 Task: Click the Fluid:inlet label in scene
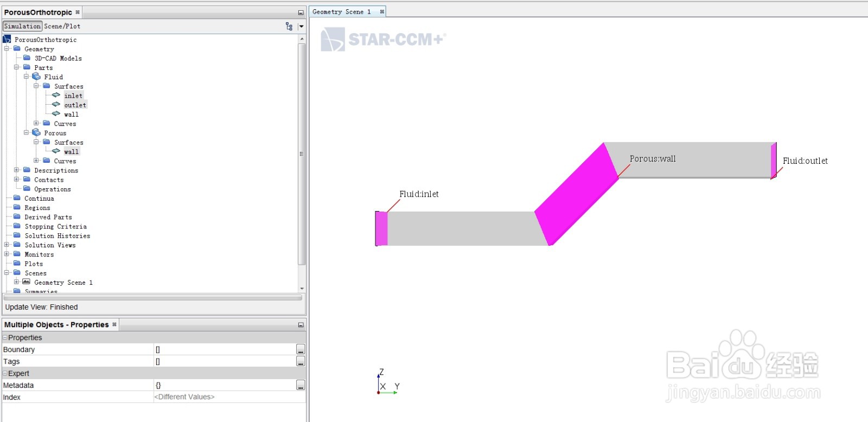click(x=419, y=194)
